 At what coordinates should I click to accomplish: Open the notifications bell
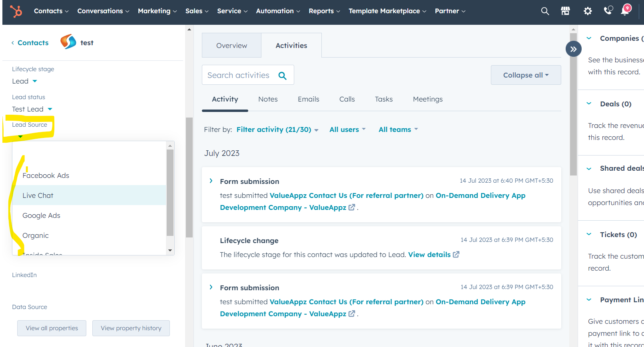point(626,10)
